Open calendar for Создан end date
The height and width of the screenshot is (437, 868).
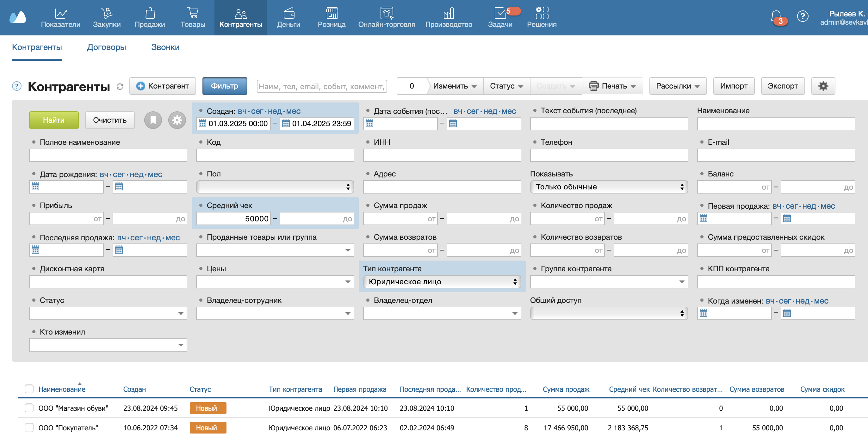click(286, 123)
